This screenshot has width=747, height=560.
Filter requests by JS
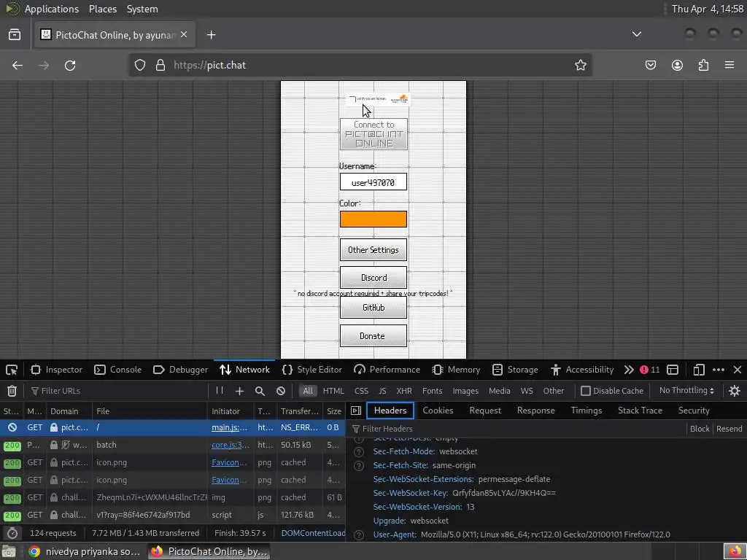click(x=382, y=391)
